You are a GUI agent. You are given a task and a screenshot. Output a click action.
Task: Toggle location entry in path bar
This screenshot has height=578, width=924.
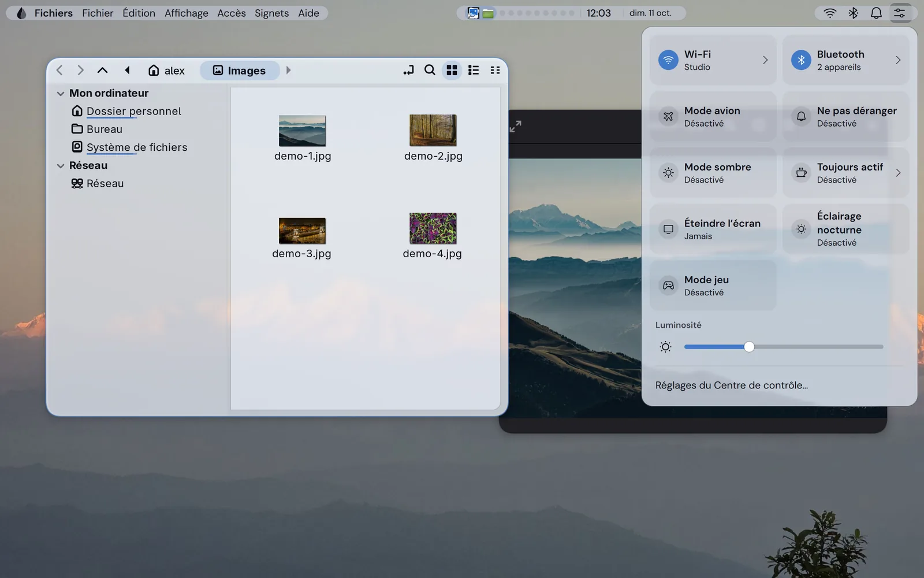pos(408,70)
